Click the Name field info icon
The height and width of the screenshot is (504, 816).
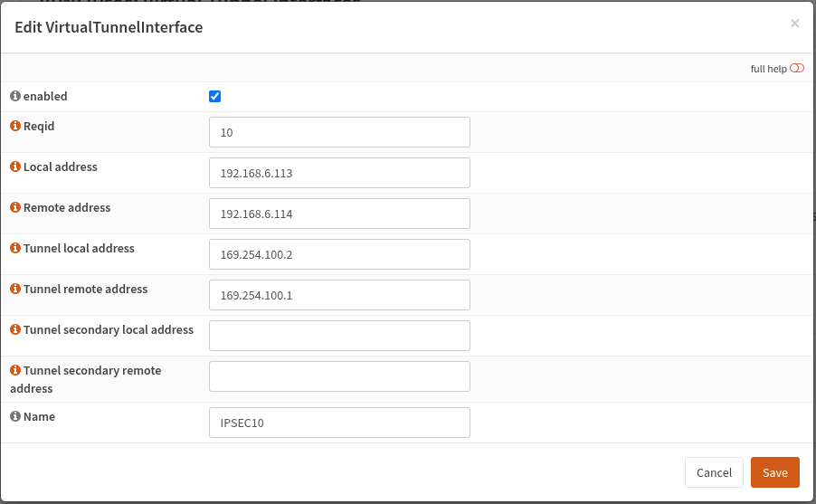(15, 417)
